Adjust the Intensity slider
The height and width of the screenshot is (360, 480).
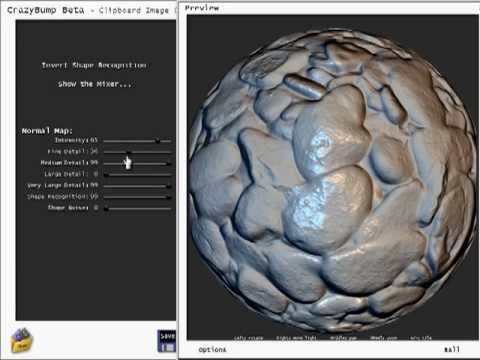click(x=137, y=141)
